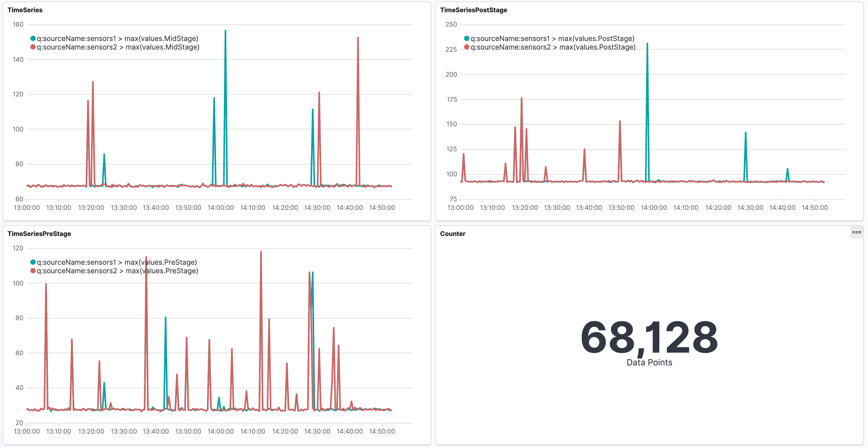The image size is (868, 448).
Task: Toggle sensors2 MidStage series legend dot
Action: coord(33,47)
